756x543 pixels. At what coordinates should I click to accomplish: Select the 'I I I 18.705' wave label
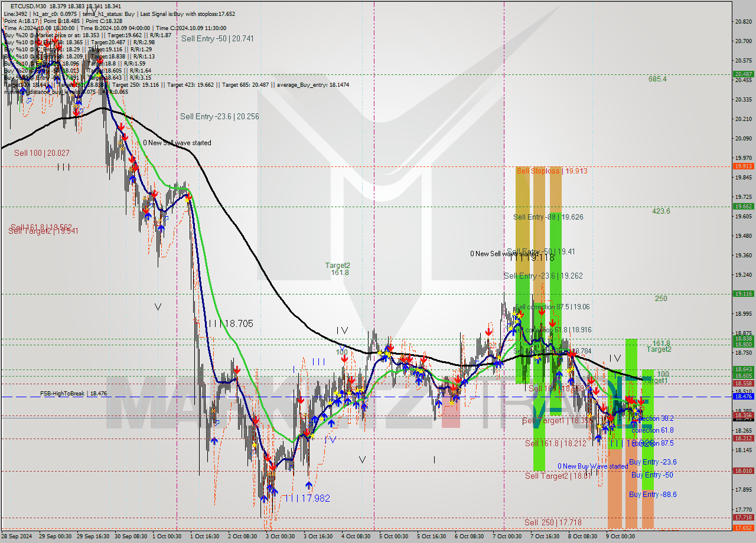[x=230, y=323]
